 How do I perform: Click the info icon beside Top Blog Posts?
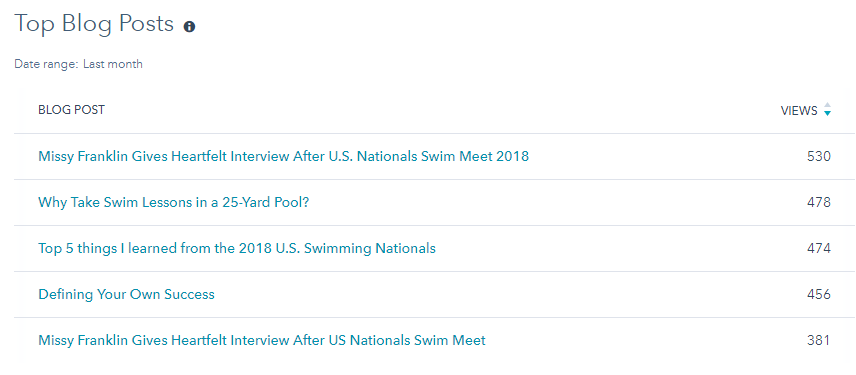(189, 27)
